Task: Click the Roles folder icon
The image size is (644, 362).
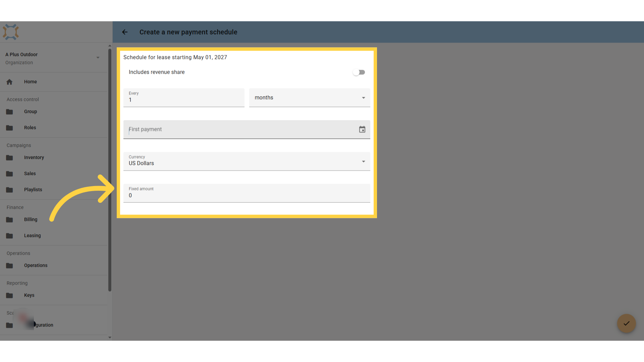Action: pos(9,128)
